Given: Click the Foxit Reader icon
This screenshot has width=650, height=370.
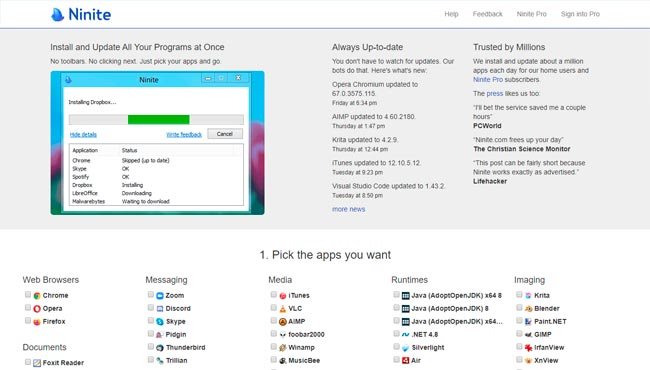Looking at the screenshot, I should pyautogui.click(x=37, y=363).
